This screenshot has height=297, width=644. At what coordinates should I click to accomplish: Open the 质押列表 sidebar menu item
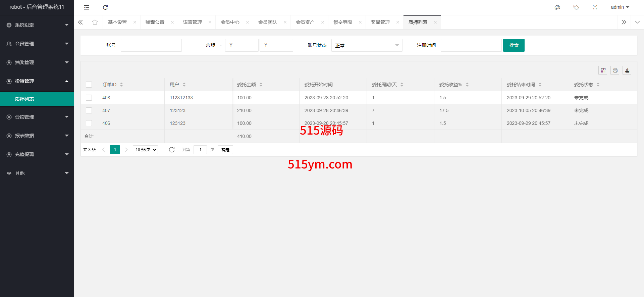coord(24,99)
